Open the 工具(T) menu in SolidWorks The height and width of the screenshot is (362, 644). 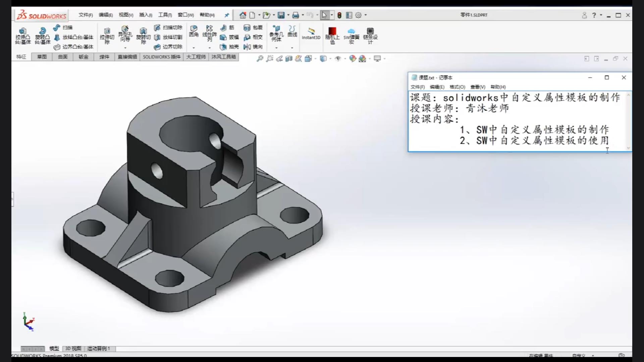[x=165, y=15]
